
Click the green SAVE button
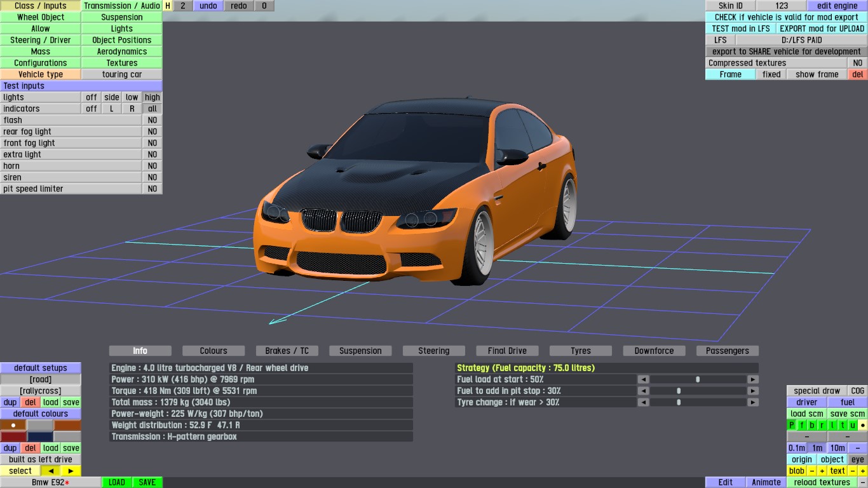(x=147, y=482)
